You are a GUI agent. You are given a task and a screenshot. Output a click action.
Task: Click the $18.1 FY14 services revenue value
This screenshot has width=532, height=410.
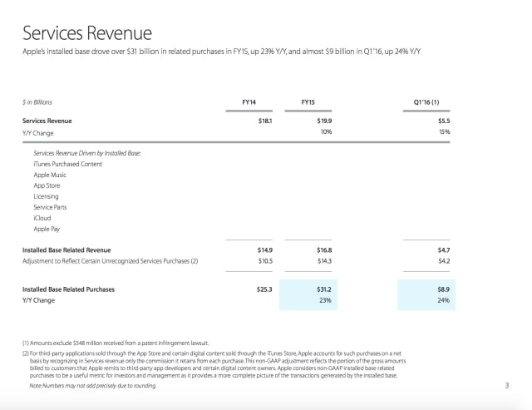pyautogui.click(x=267, y=121)
